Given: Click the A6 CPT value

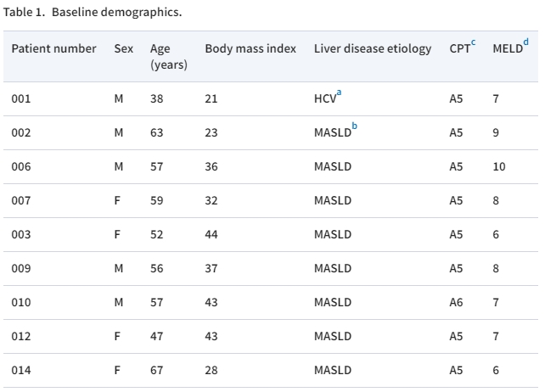Looking at the screenshot, I should (x=456, y=302).
